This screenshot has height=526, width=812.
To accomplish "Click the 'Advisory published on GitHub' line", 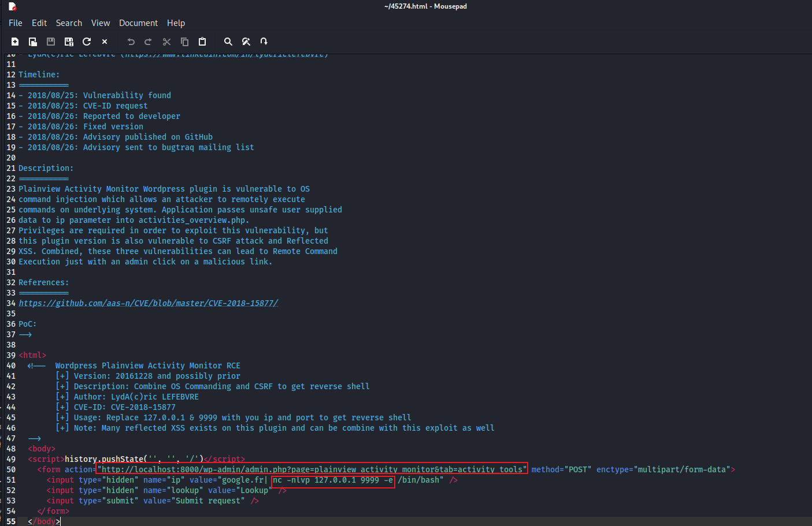I will click(116, 137).
